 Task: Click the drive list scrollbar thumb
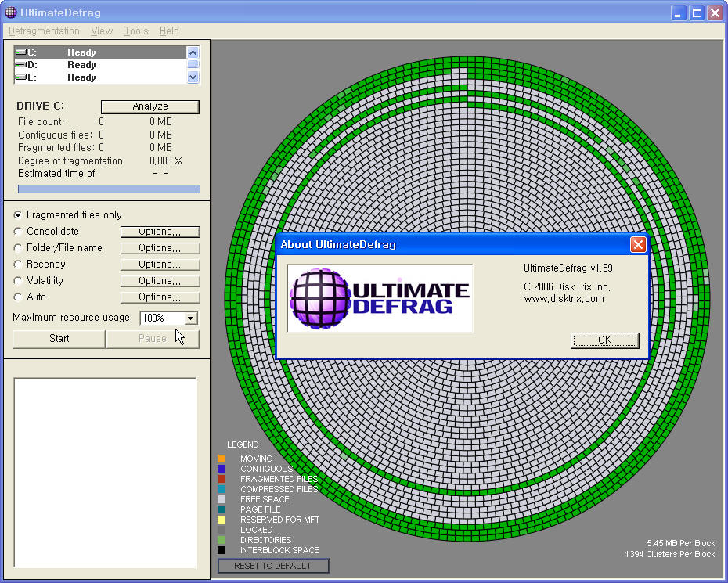(x=193, y=64)
